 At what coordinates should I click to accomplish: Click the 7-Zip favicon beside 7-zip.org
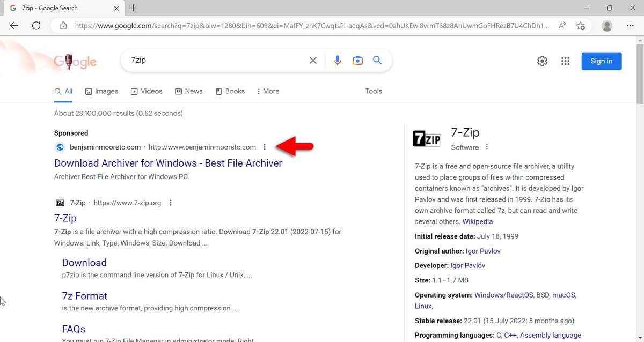pos(60,203)
